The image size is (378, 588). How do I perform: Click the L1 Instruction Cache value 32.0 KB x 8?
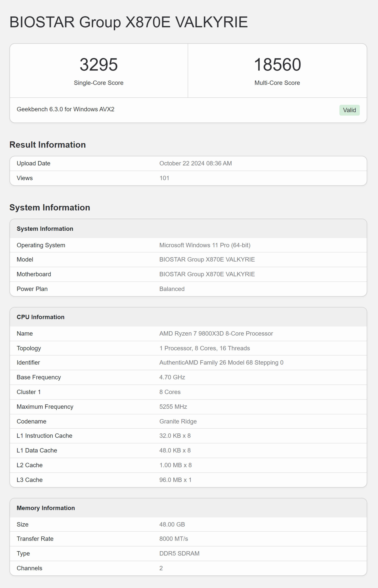175,435
